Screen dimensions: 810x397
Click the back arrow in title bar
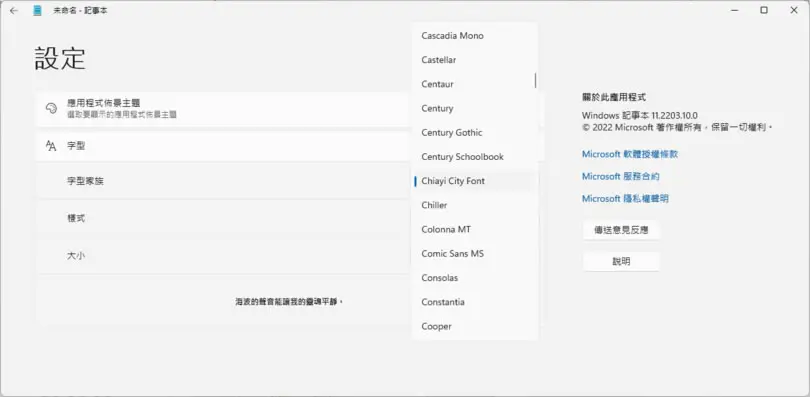click(14, 10)
